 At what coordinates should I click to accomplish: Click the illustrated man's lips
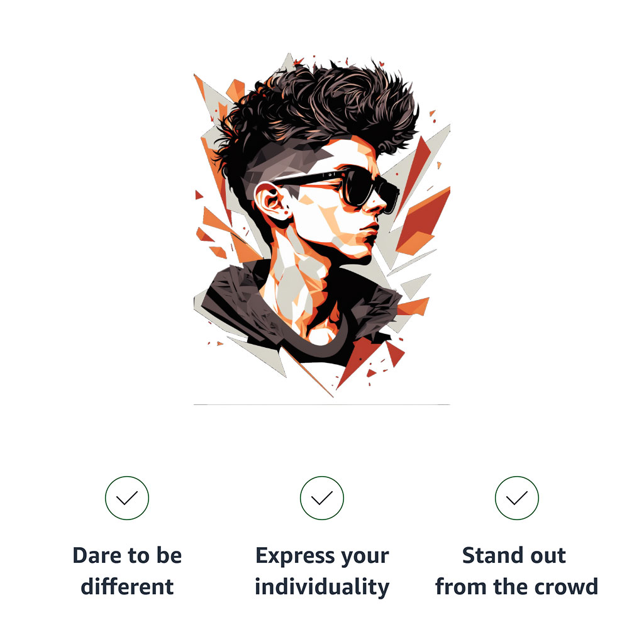coord(370,233)
